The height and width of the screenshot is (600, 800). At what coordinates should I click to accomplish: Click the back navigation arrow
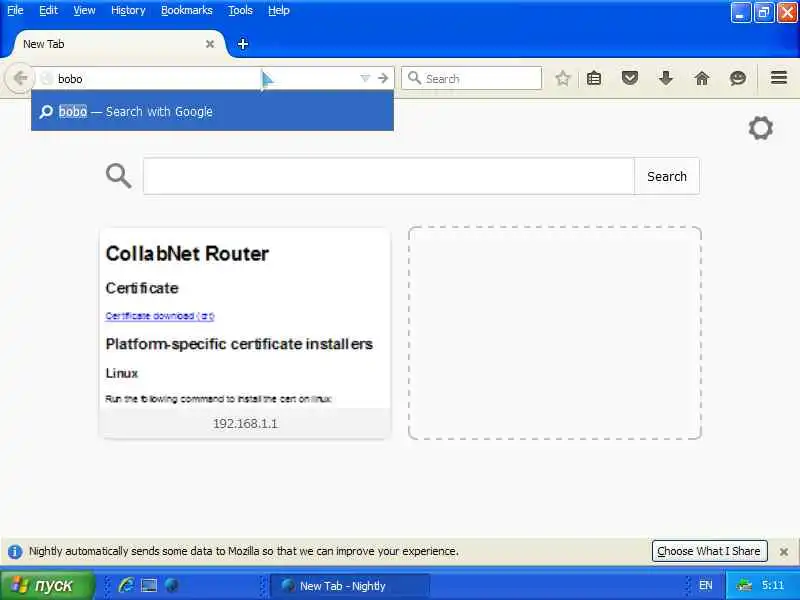[x=20, y=78]
